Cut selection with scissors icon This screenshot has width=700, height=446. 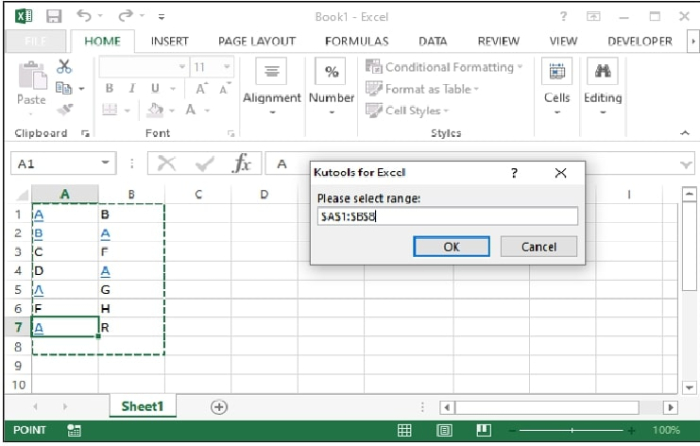(64, 67)
